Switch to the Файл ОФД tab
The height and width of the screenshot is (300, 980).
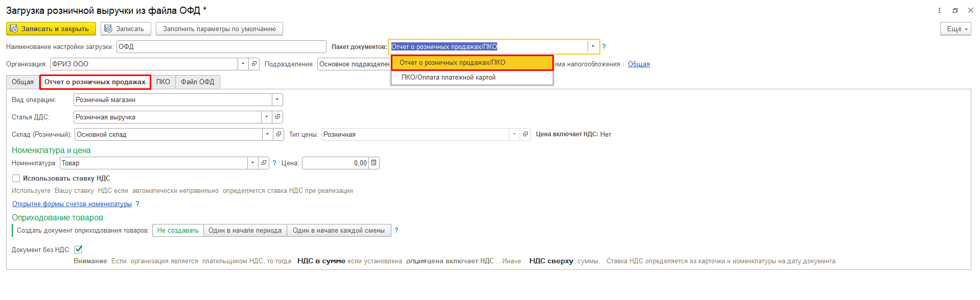pyautogui.click(x=198, y=82)
